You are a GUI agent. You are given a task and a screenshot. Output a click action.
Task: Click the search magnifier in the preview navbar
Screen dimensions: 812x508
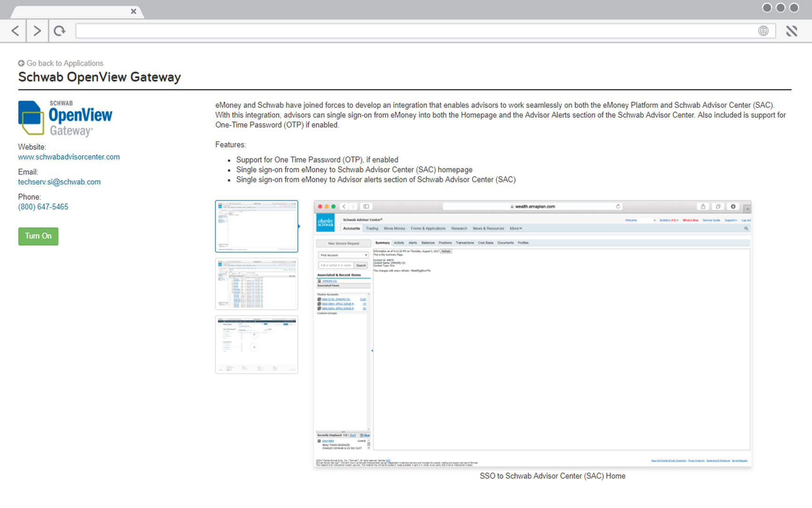[x=746, y=229]
